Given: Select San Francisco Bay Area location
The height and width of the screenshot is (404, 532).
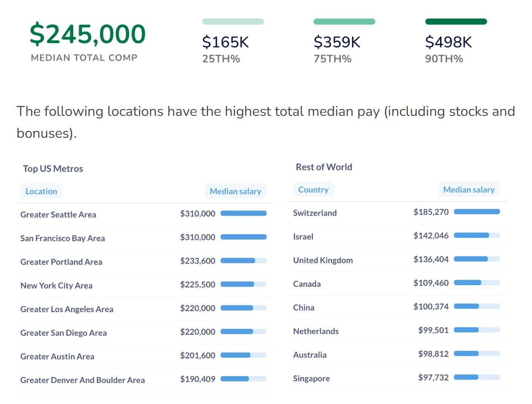Looking at the screenshot, I should tap(62, 238).
